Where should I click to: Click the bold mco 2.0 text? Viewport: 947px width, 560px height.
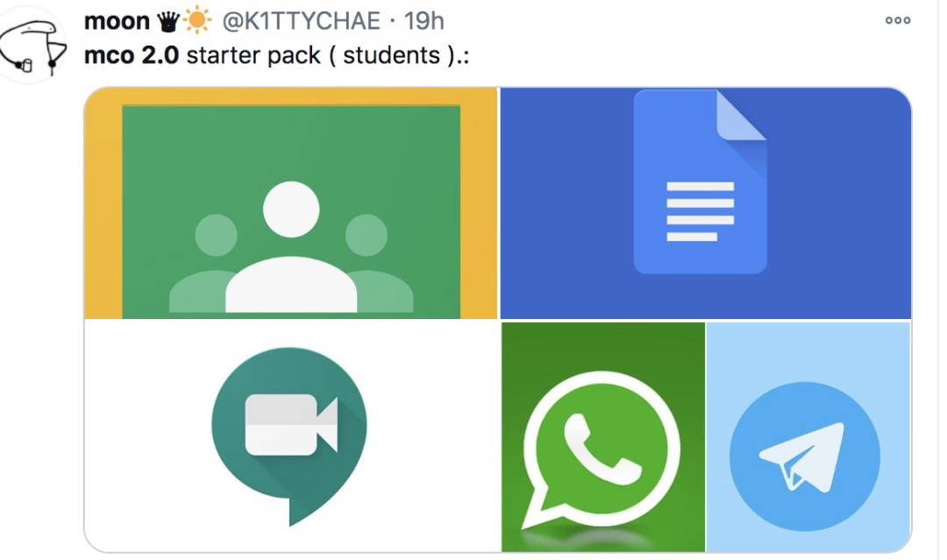(x=131, y=55)
